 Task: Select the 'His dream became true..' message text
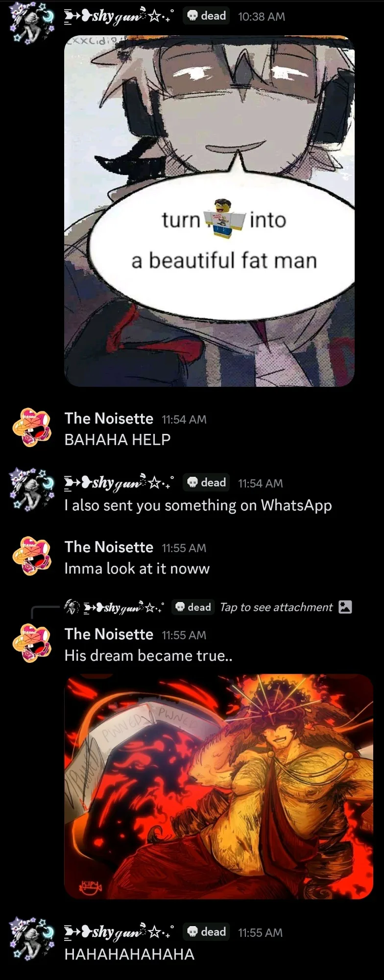[x=148, y=655]
